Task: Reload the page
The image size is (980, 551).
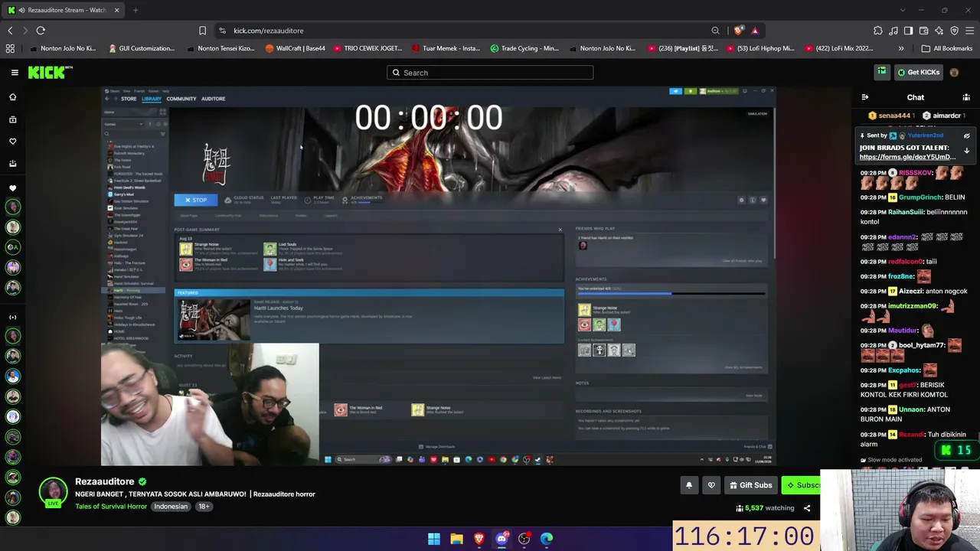Action: (41, 31)
